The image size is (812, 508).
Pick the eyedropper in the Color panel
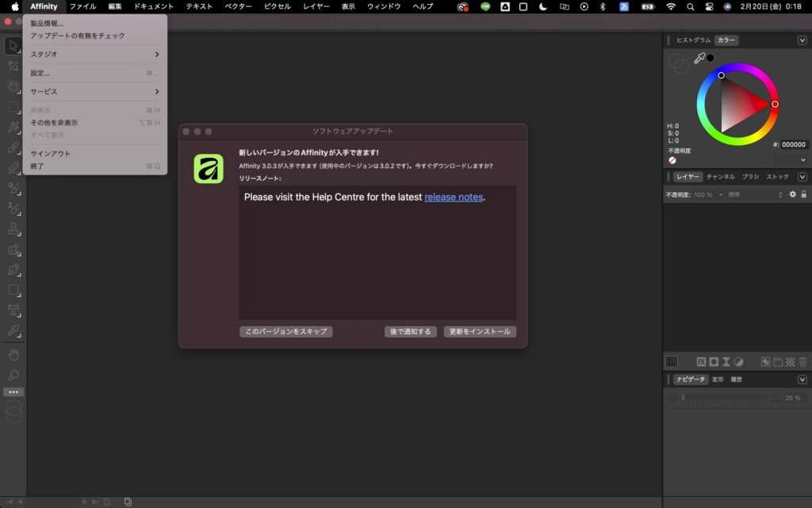tap(699, 58)
